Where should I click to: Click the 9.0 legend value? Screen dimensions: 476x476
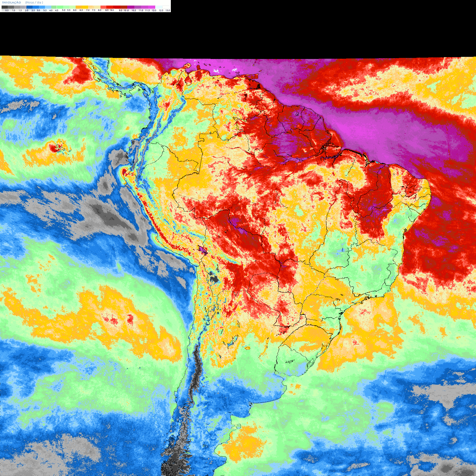(x=112, y=10)
